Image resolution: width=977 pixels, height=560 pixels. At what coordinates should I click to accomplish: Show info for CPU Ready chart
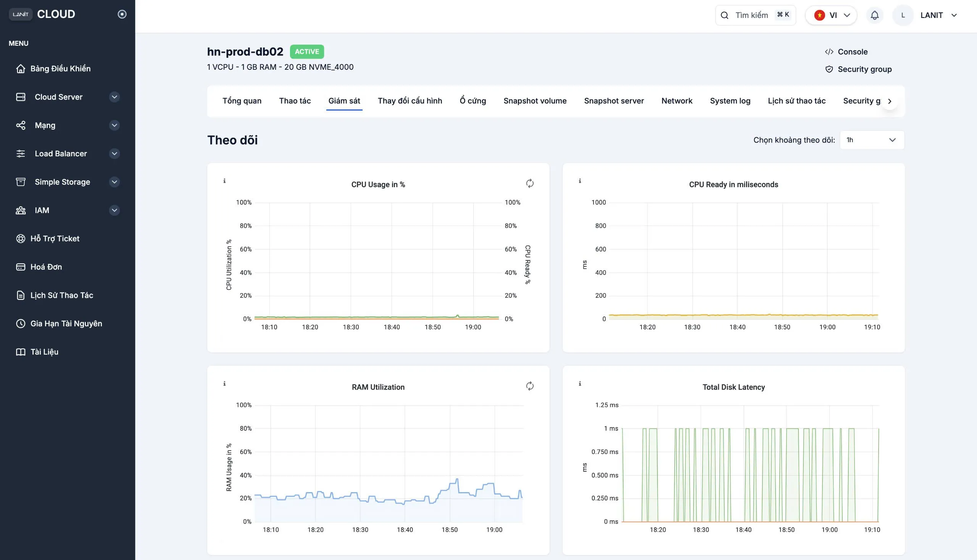point(580,181)
